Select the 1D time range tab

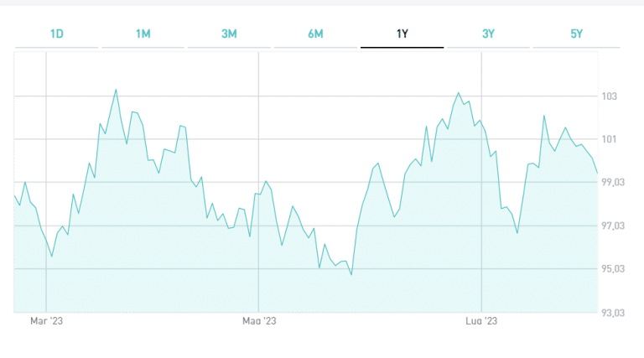57,34
